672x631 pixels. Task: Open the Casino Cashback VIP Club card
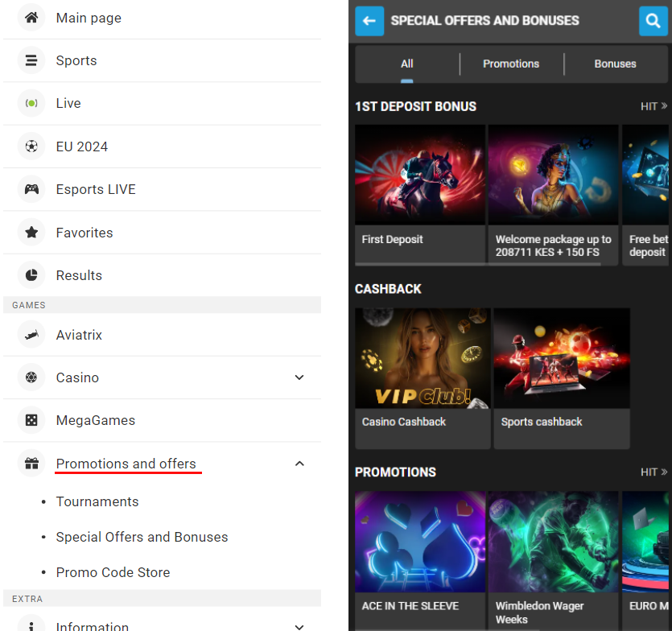click(423, 377)
